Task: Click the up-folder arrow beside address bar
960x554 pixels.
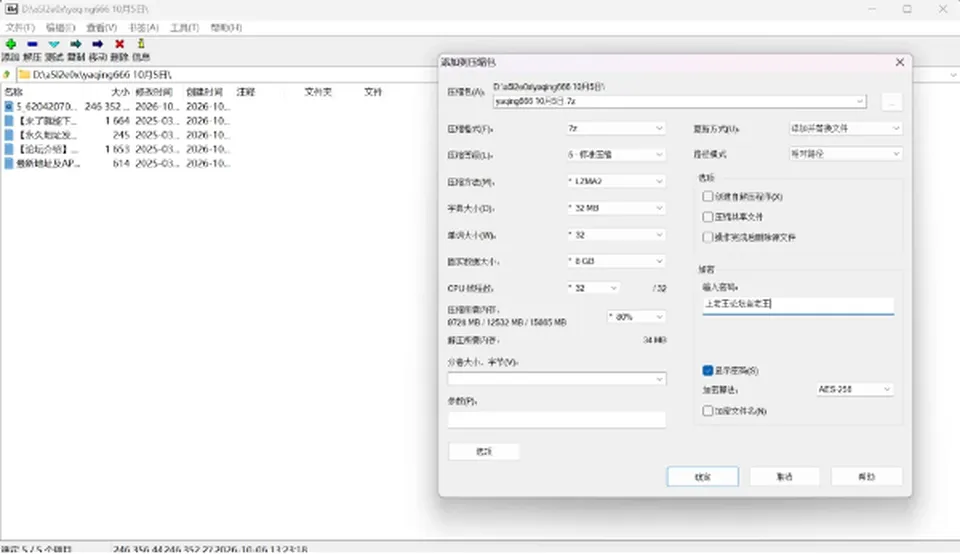Action: click(x=7, y=75)
